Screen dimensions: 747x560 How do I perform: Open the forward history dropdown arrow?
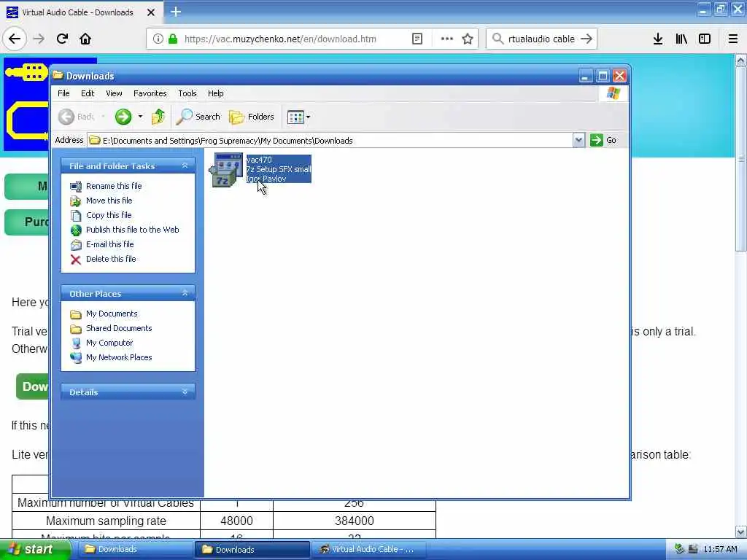pyautogui.click(x=140, y=116)
